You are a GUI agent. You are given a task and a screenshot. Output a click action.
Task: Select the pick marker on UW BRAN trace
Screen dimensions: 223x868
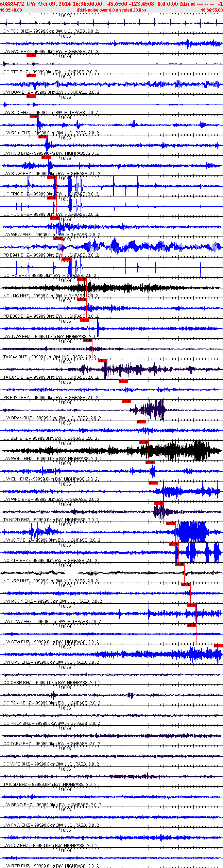[x=126, y=401]
